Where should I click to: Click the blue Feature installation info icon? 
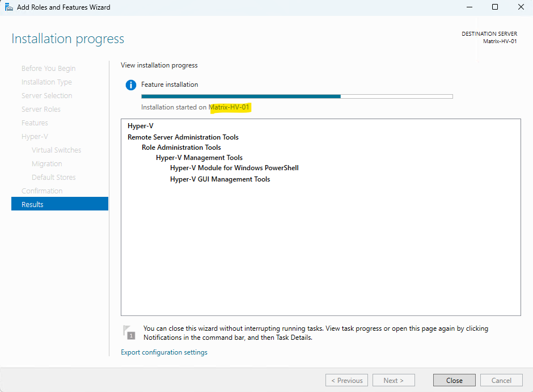click(131, 85)
